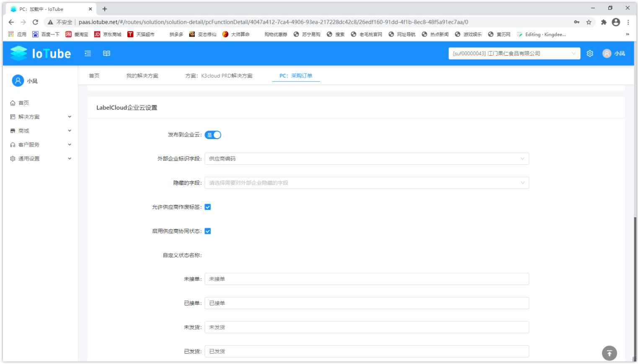
Task: Open the 爱淘宝 bookmark
Action: point(77,34)
